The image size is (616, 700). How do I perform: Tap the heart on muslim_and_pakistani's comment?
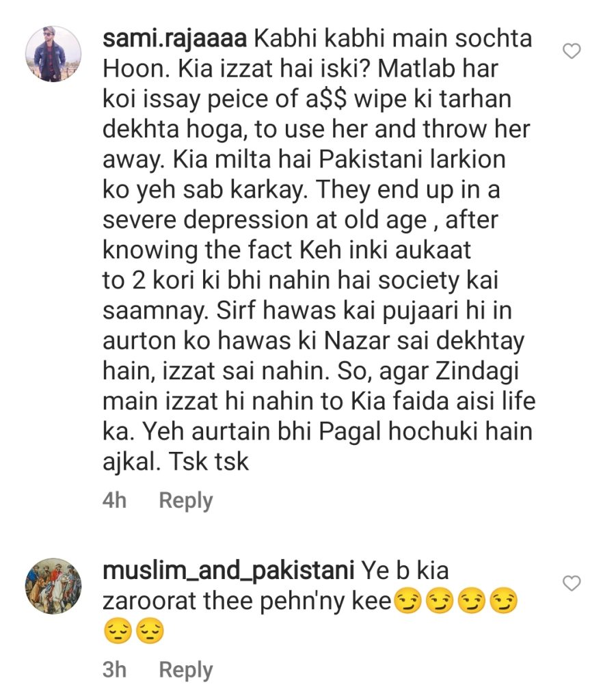point(572,583)
